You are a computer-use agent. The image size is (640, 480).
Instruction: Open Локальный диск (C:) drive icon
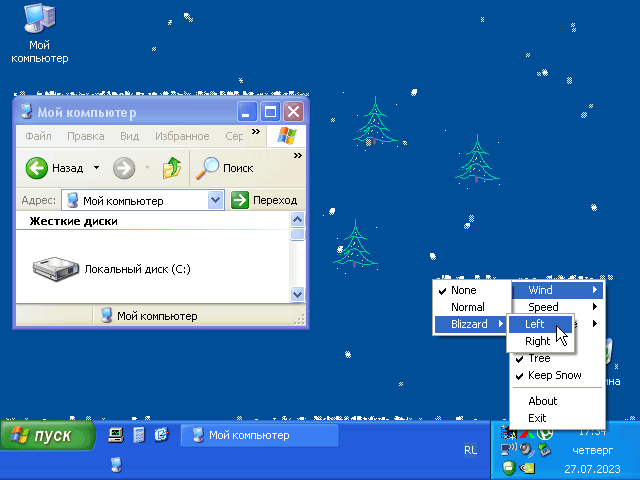pyautogui.click(x=56, y=269)
